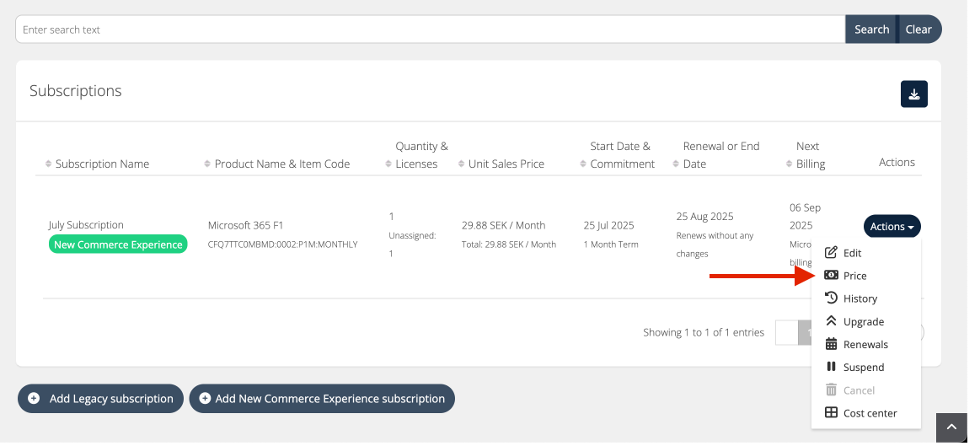This screenshot has height=446, width=980.
Task: Click the scroll-to-top arrow button
Action: (x=951, y=428)
